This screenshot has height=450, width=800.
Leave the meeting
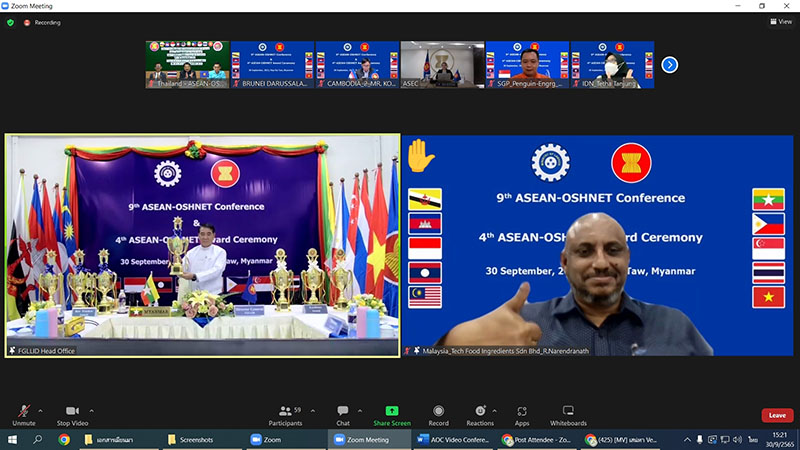click(777, 415)
